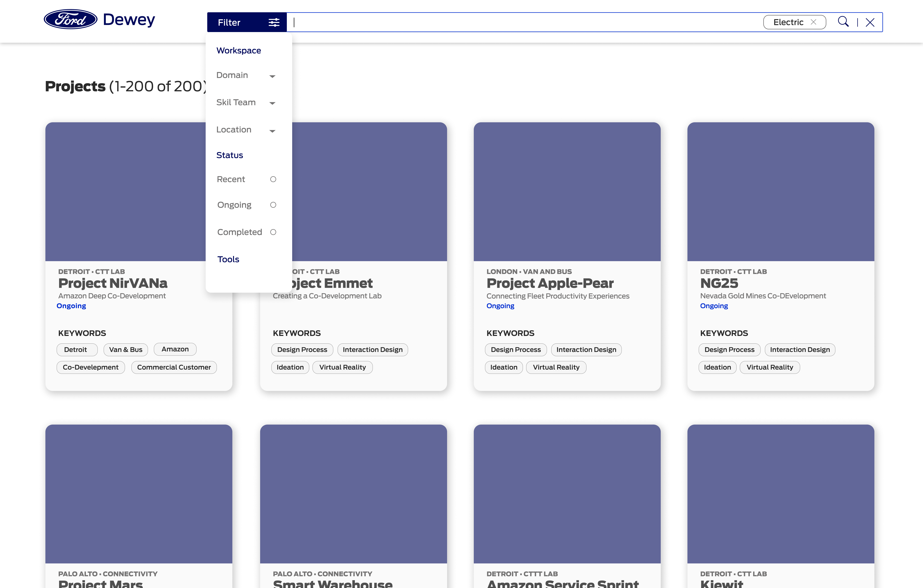The height and width of the screenshot is (588, 923).
Task: Open the Tools filter section
Action: [x=228, y=260]
